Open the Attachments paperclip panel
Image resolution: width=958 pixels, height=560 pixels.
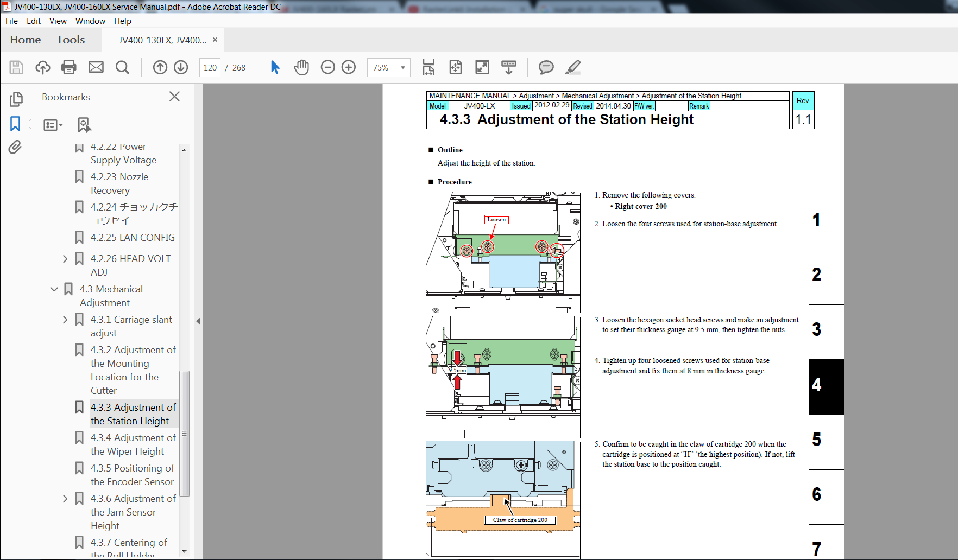click(15, 147)
